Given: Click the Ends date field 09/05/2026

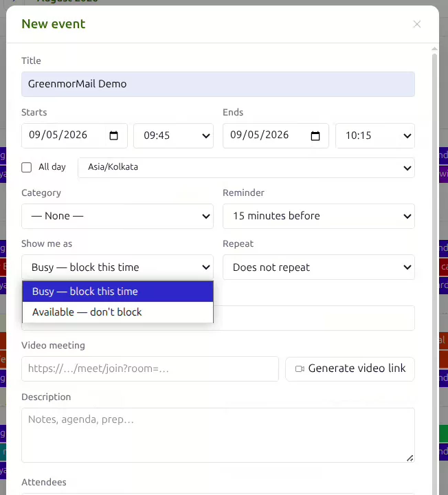Looking at the screenshot, I should [276, 135].
